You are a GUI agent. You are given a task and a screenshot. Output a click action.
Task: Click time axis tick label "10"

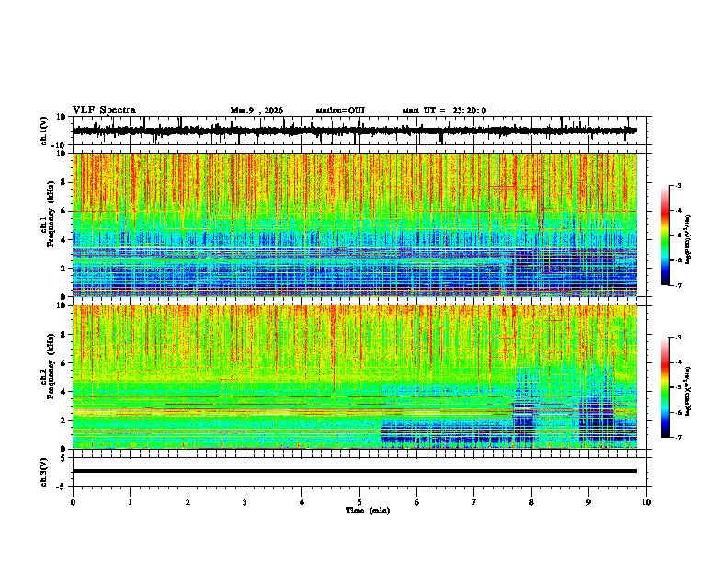pos(646,502)
